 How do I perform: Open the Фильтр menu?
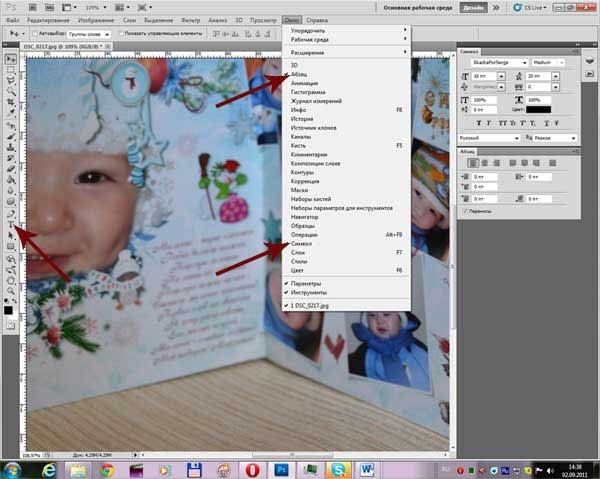[191, 20]
